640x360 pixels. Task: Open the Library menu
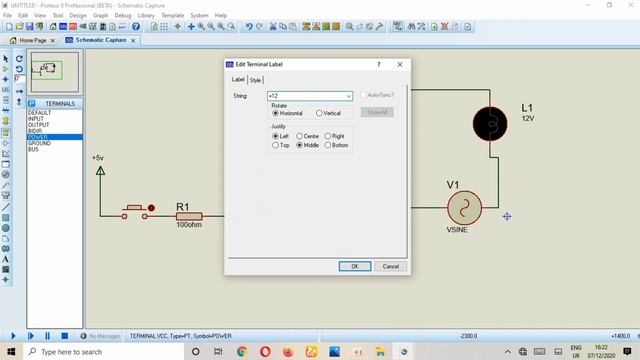[x=146, y=15]
